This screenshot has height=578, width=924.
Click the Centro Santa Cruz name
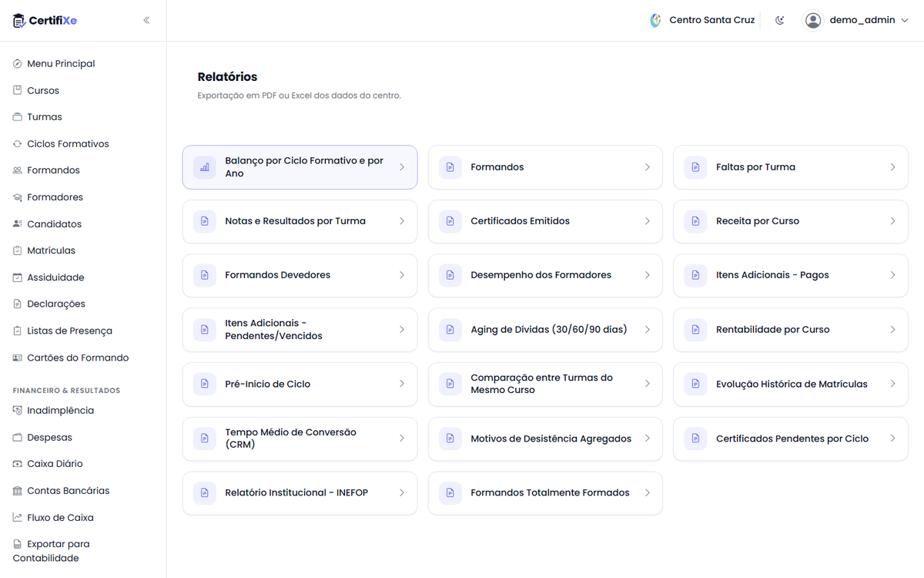pos(712,20)
